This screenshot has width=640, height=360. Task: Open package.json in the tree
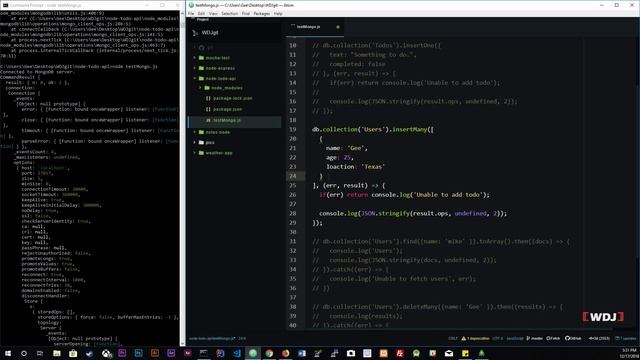point(227,109)
